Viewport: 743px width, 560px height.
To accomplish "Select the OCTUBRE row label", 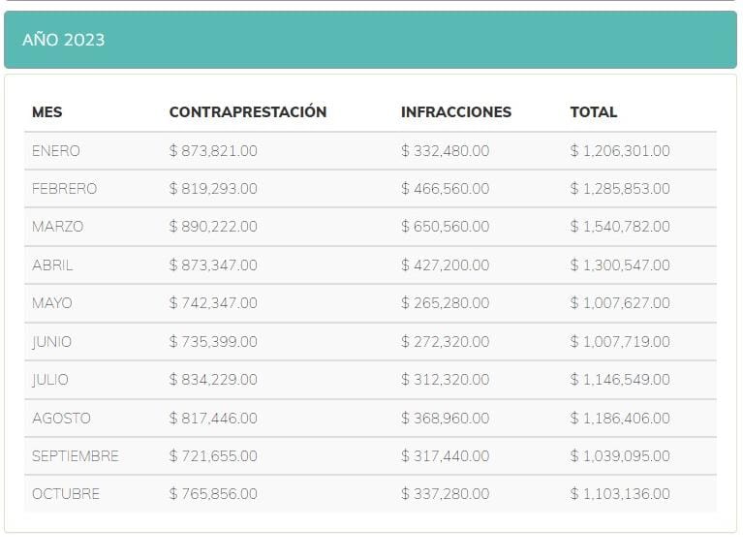I will (x=65, y=494).
